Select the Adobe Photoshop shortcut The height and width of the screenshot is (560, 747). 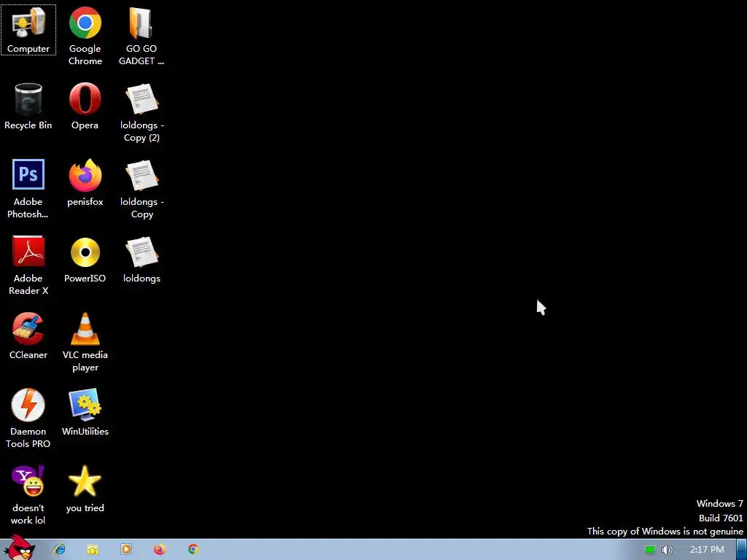(x=28, y=189)
